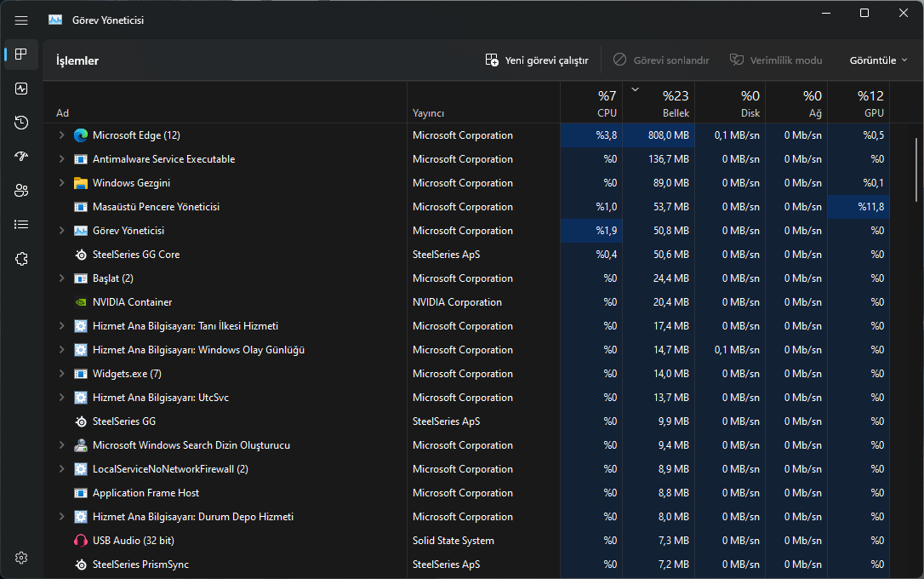
Task: Expand the Microsoft Edge (12) process group
Action: pos(61,135)
